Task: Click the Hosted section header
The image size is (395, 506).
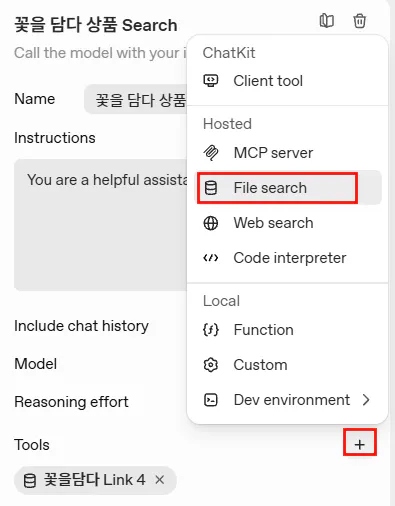Action: tap(227, 124)
